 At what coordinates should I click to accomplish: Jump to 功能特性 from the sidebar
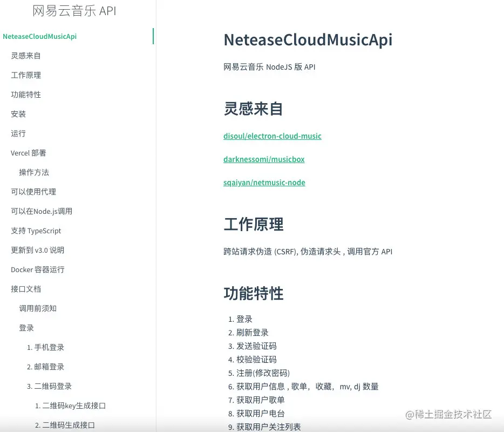26,94
